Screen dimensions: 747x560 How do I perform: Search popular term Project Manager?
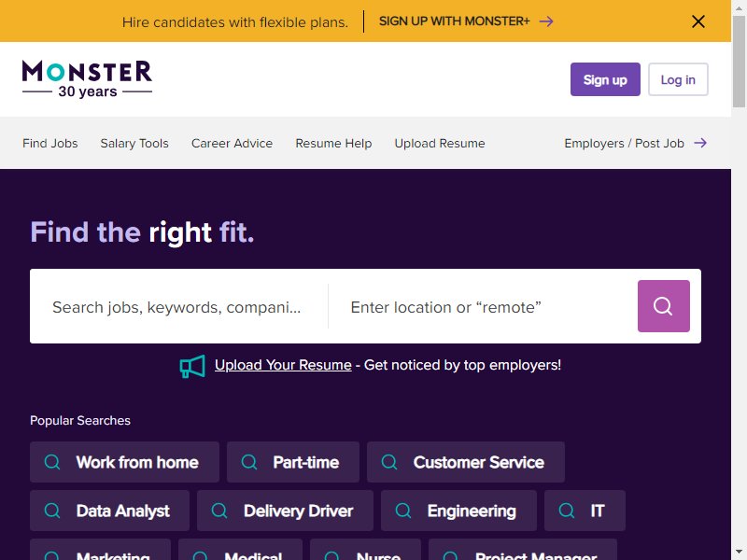click(x=523, y=550)
